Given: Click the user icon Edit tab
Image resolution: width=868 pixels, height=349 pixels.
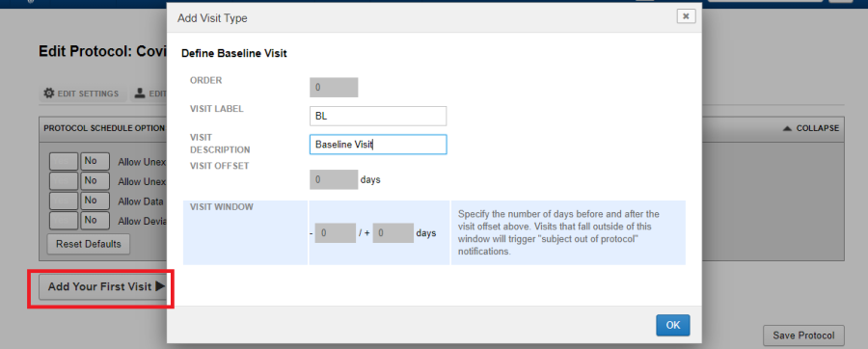Looking at the screenshot, I should pyautogui.click(x=149, y=94).
